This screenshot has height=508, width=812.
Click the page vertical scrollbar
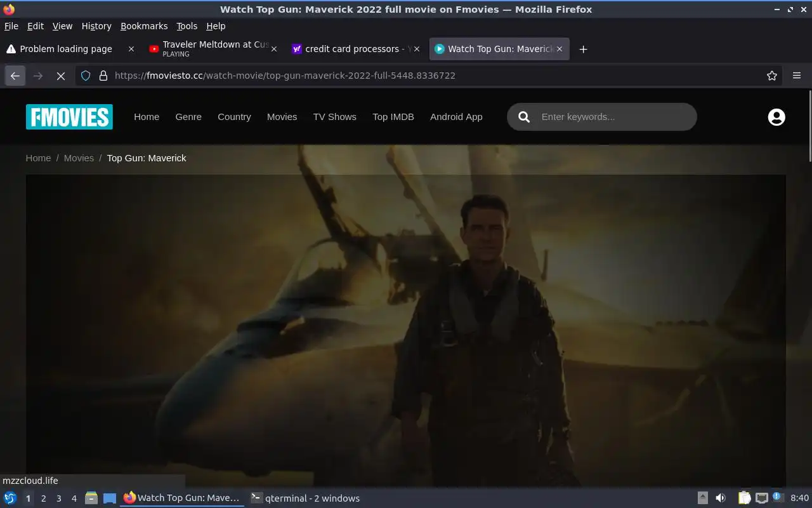809,127
